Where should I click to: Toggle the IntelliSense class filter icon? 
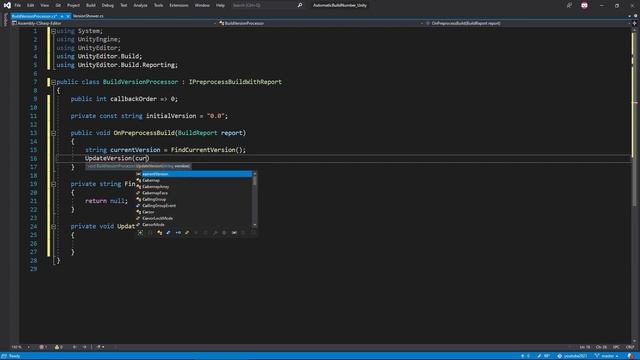point(160,233)
